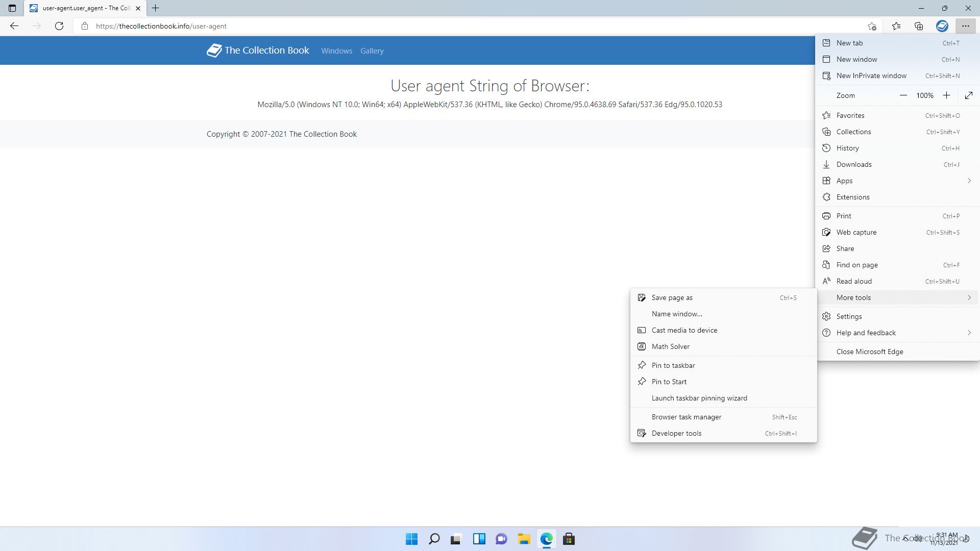This screenshot has height=551, width=980.
Task: Choose Pin to taskbar option
Action: (673, 365)
